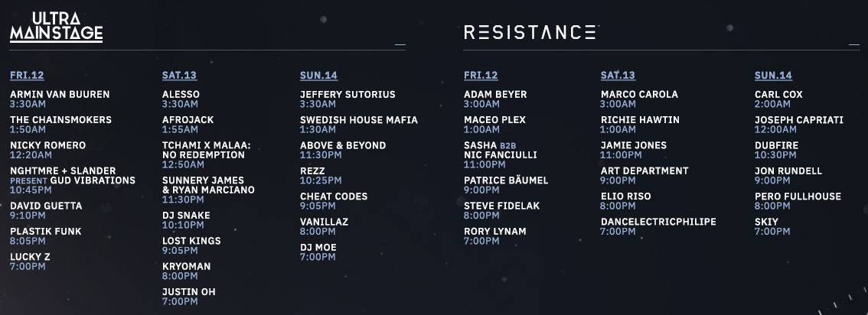868x315 pixels.
Task: Click the Resistance stage logo
Action: pyautogui.click(x=531, y=32)
